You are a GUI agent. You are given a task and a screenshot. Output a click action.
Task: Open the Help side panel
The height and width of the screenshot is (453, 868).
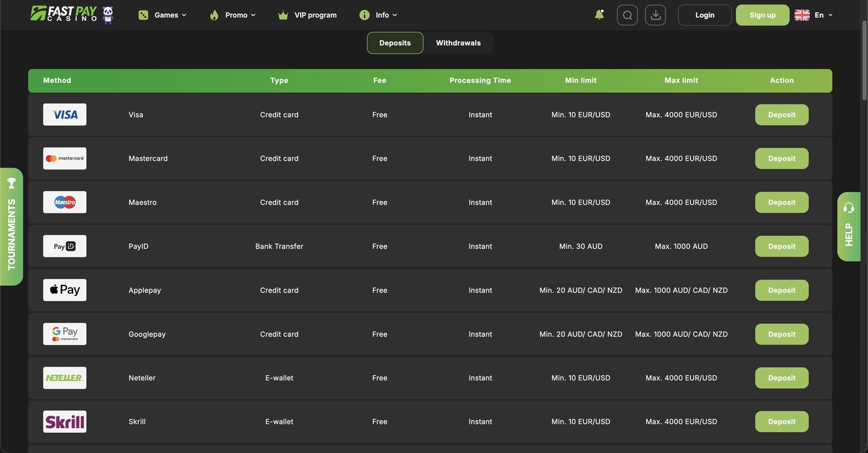(x=849, y=226)
